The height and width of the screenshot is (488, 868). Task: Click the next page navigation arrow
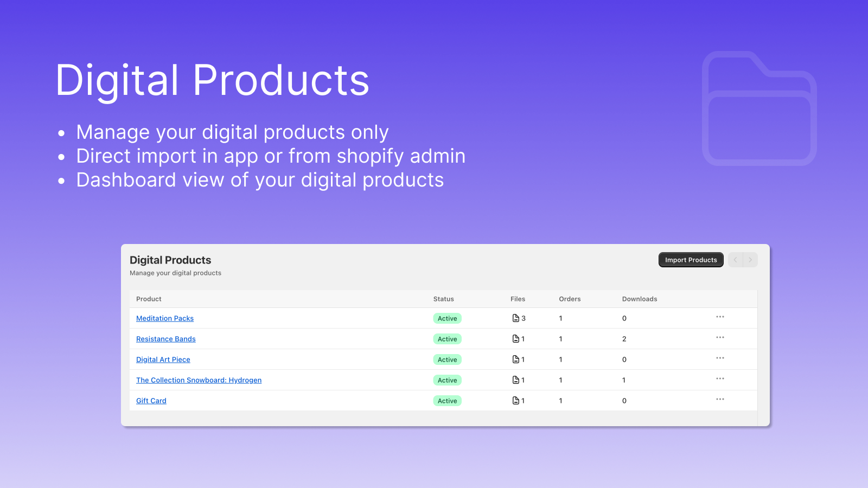point(750,260)
